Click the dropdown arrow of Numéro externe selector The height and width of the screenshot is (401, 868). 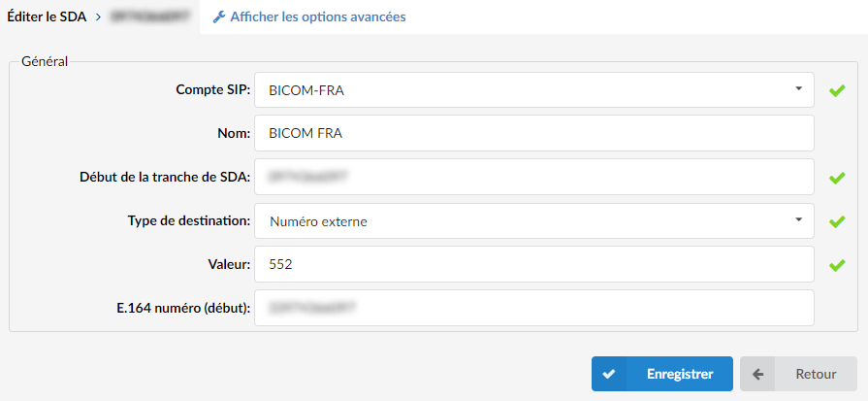coord(798,219)
